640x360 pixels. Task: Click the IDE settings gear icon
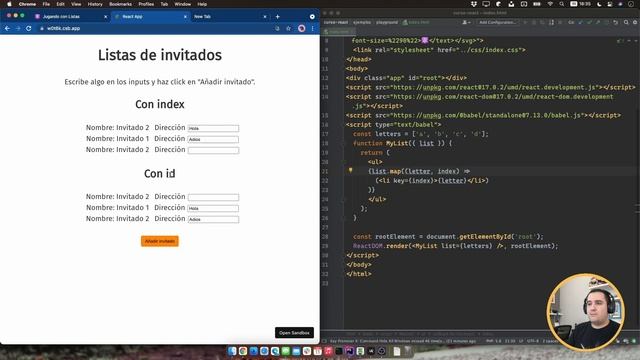pyautogui.click(x=635, y=22)
